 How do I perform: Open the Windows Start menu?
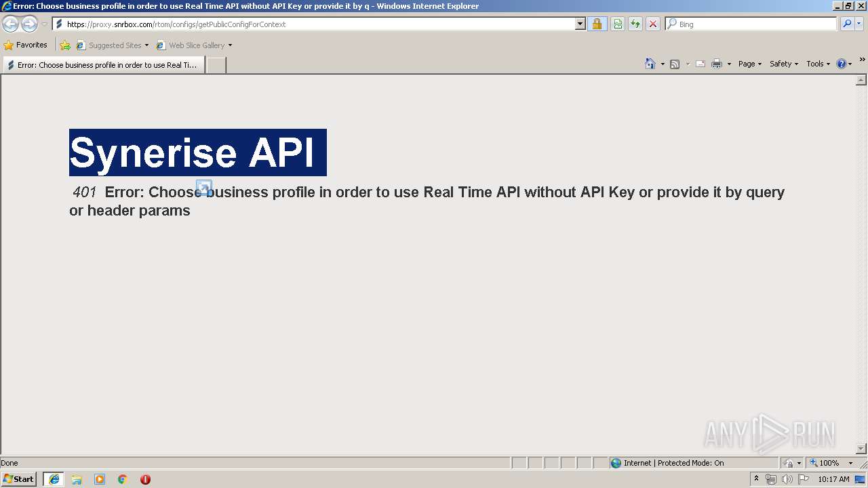pyautogui.click(x=18, y=479)
